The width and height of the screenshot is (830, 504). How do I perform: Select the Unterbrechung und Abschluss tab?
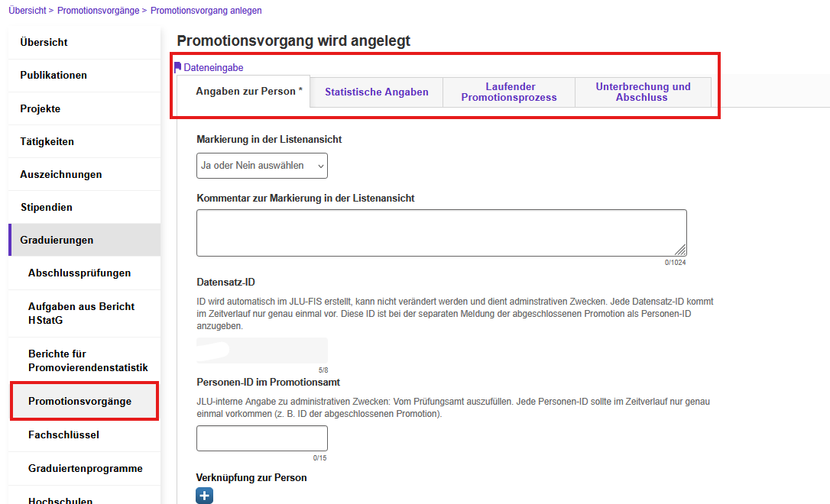pyautogui.click(x=643, y=92)
